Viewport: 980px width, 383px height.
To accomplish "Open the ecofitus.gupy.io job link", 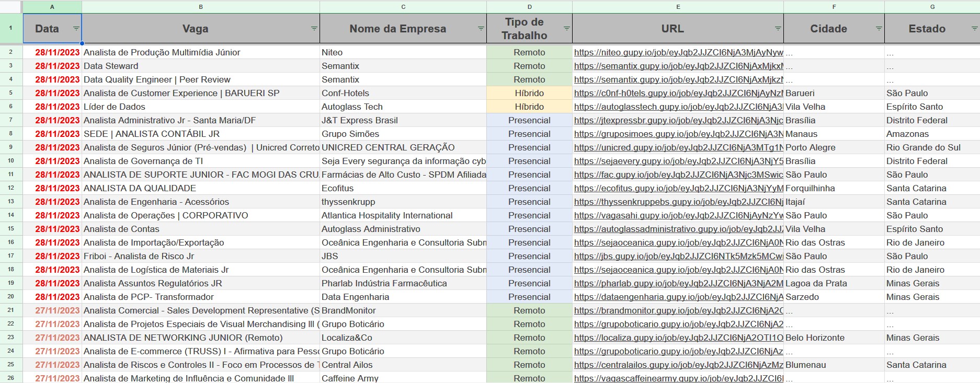I will [x=679, y=188].
